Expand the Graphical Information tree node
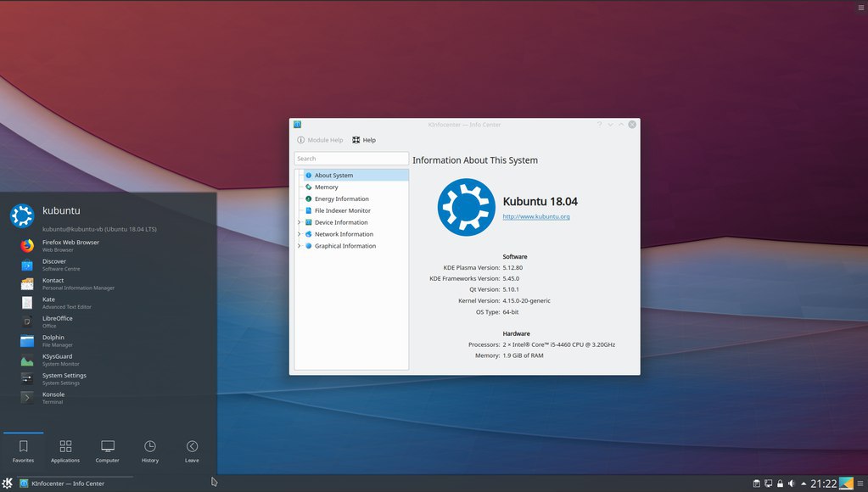The image size is (868, 492). (x=300, y=246)
